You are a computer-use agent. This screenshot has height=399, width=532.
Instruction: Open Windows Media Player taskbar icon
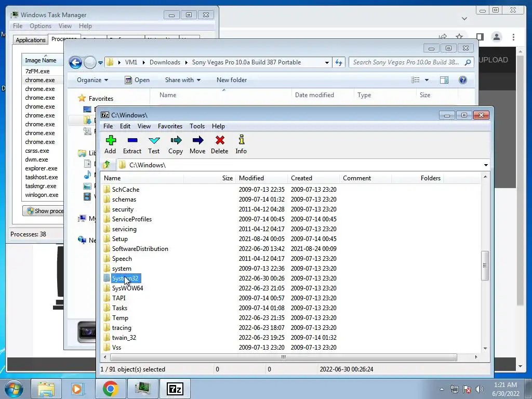coord(77,389)
